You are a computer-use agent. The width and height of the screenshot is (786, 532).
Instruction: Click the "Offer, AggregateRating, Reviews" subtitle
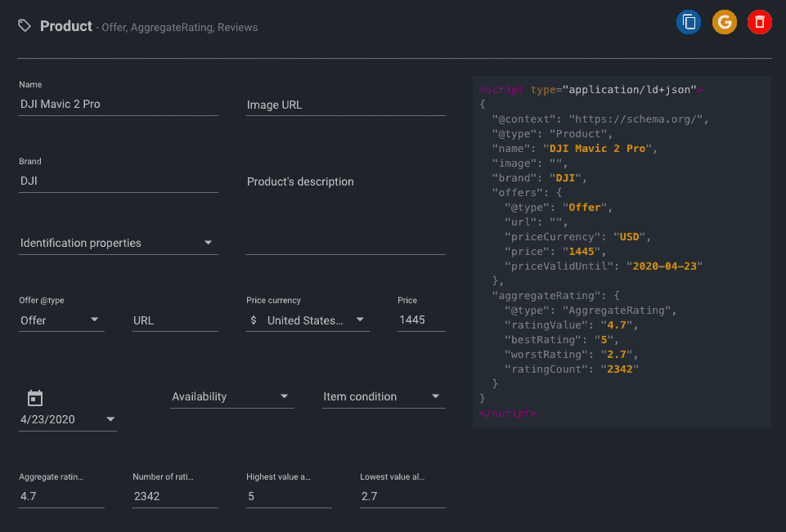179,28
